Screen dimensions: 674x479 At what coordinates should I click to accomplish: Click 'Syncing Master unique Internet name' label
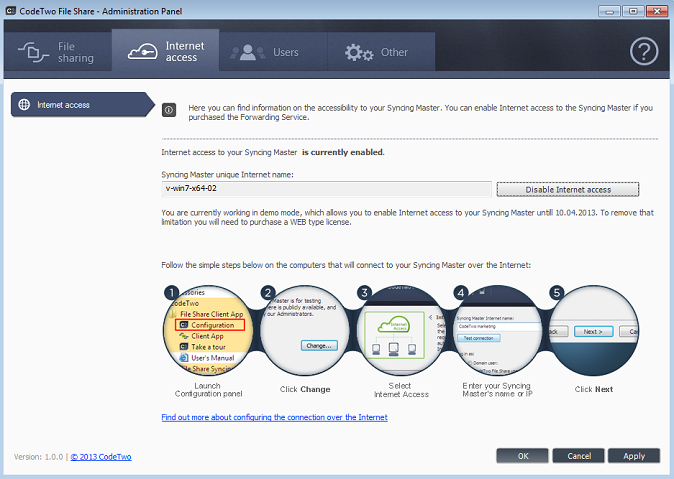[227, 175]
